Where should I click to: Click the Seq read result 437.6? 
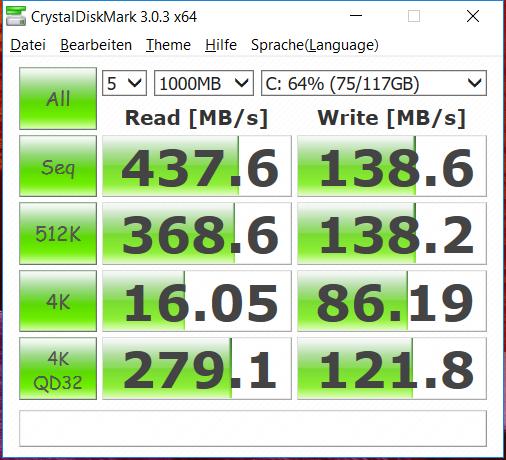click(x=197, y=166)
